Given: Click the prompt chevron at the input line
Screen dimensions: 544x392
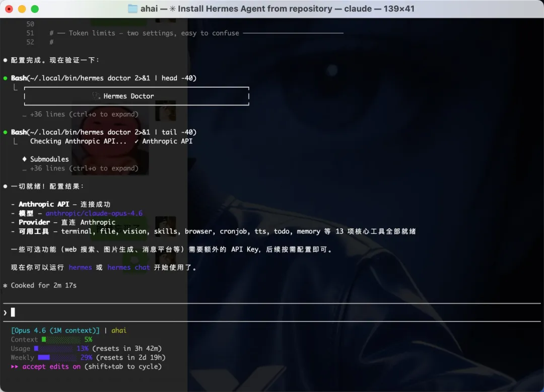Looking at the screenshot, I should pos(5,312).
